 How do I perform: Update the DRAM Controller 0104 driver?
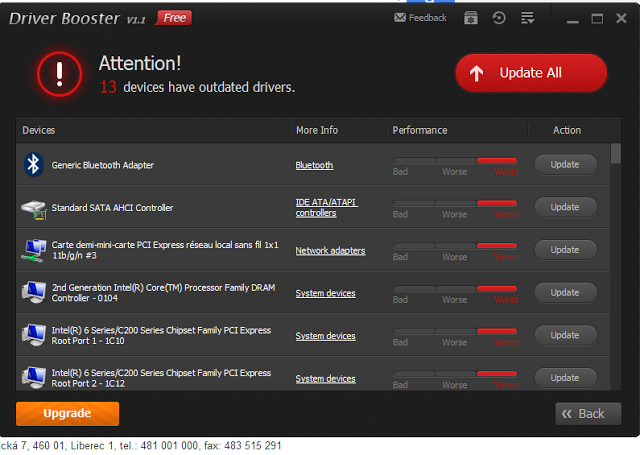click(x=565, y=293)
